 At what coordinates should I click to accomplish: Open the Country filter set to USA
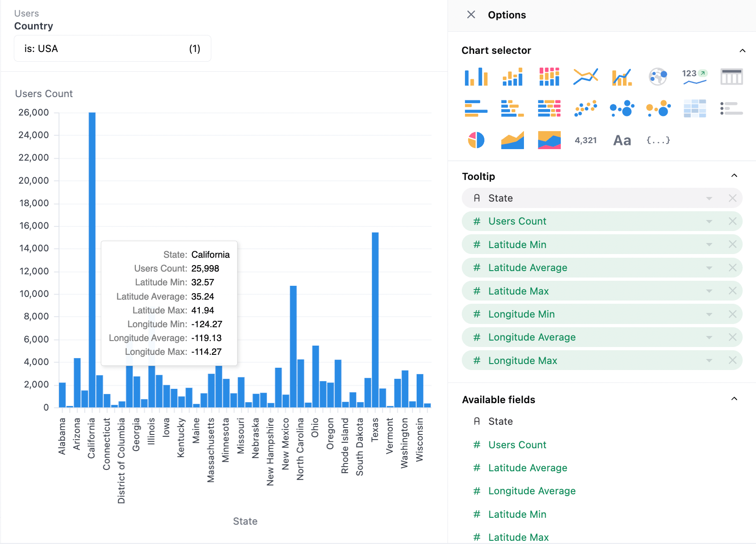112,48
